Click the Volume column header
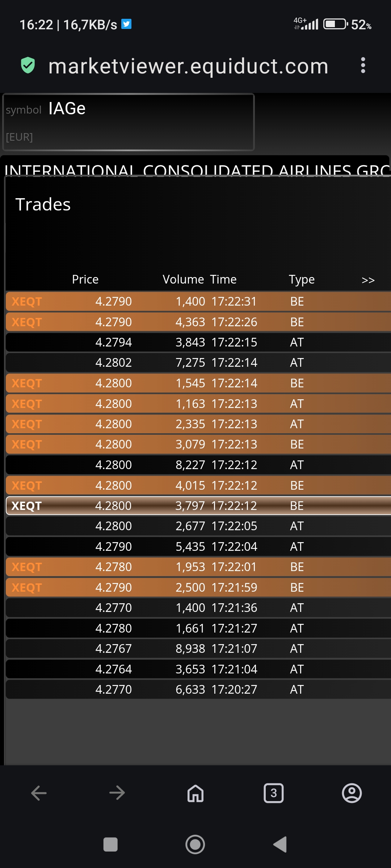 (184, 279)
